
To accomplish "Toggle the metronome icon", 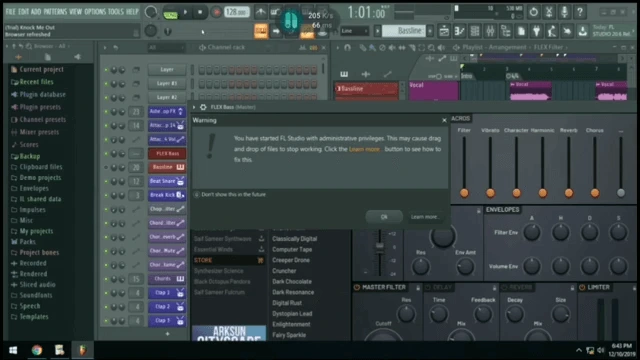I will coord(260,12).
